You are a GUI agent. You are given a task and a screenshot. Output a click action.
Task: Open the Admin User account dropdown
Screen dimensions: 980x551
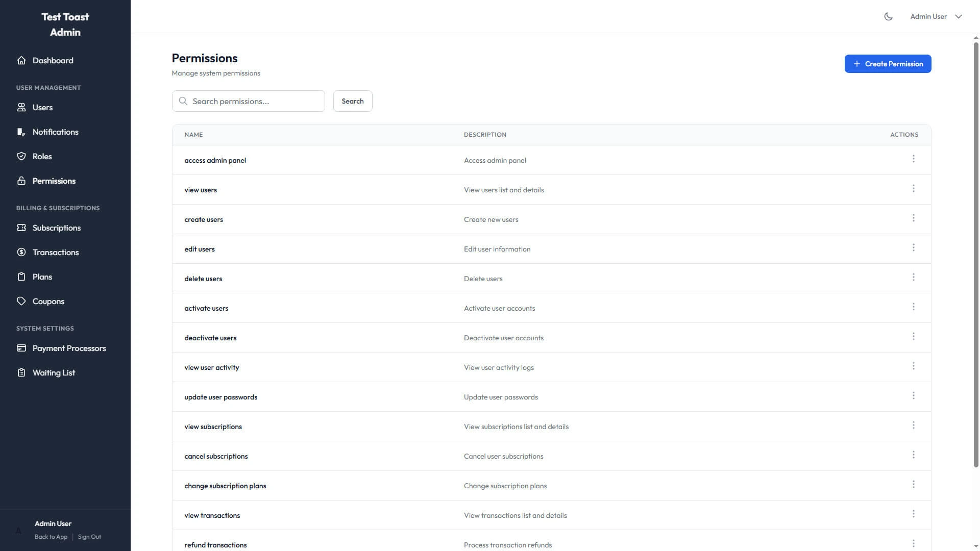(936, 16)
